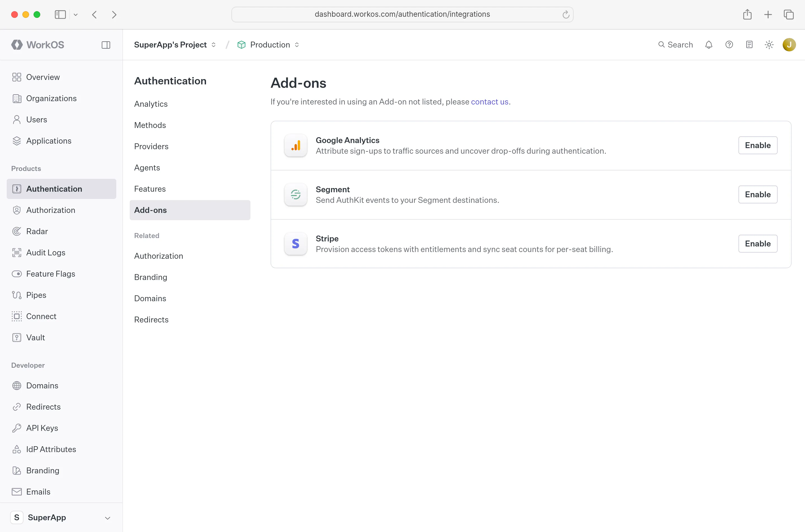The height and width of the screenshot is (532, 805).
Task: Collapse the sidebar with the panel icon
Action: [x=106, y=45]
